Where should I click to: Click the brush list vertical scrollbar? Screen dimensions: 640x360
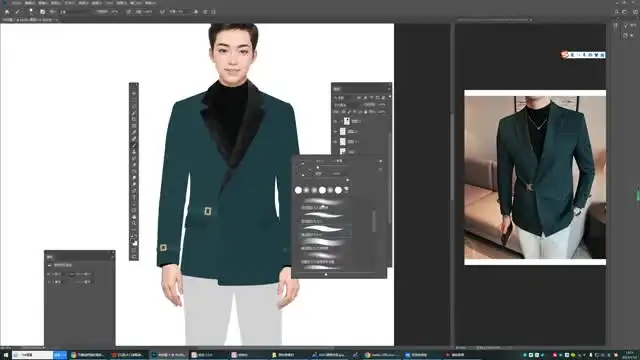(374, 220)
